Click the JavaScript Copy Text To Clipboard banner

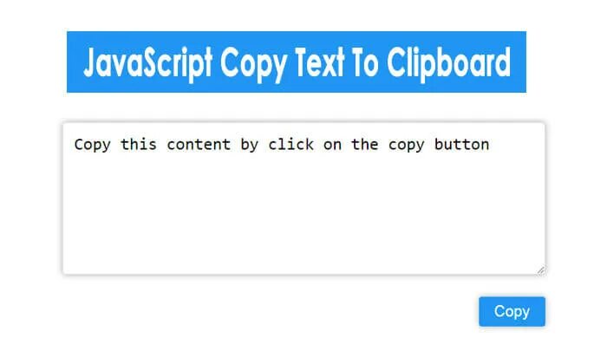[297, 62]
